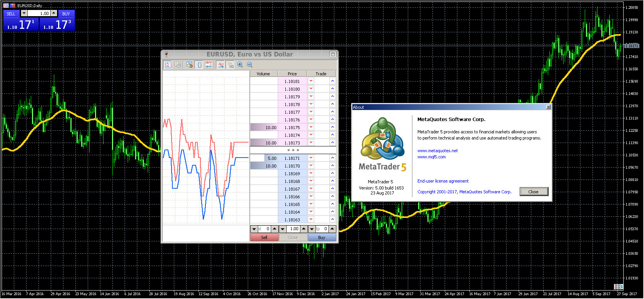Increase take profit with the tp up arrow

[x=332, y=229]
